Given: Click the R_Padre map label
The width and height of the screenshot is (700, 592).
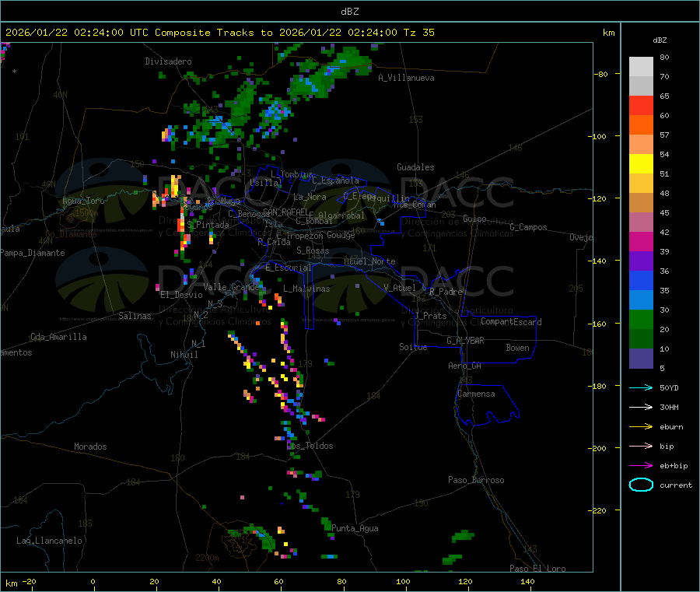Looking at the screenshot, I should pos(446,292).
